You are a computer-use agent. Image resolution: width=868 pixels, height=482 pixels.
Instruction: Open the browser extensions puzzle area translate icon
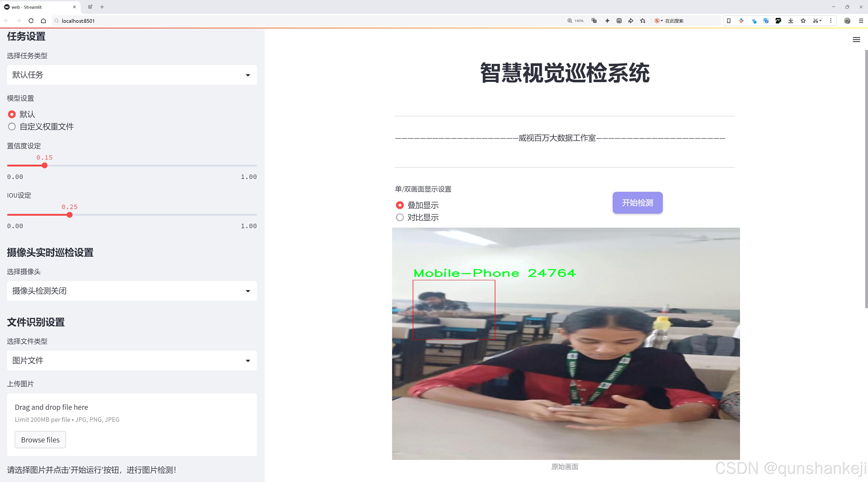click(x=766, y=20)
